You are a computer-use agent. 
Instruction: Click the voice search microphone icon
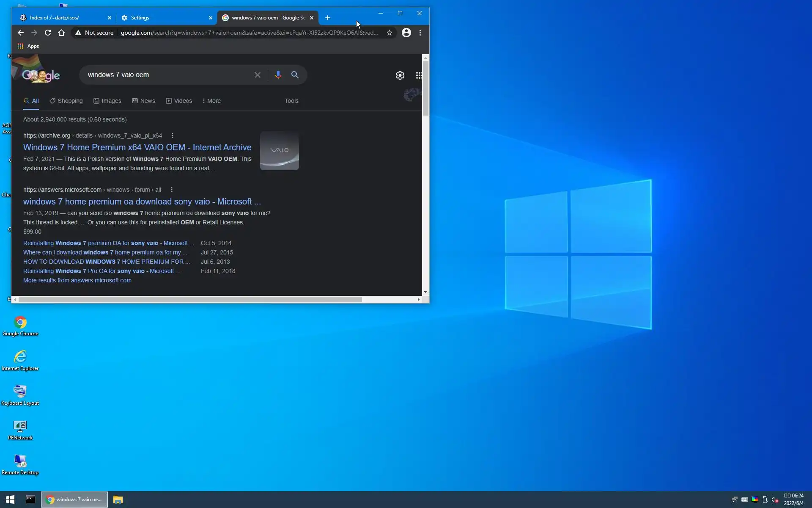click(x=278, y=75)
